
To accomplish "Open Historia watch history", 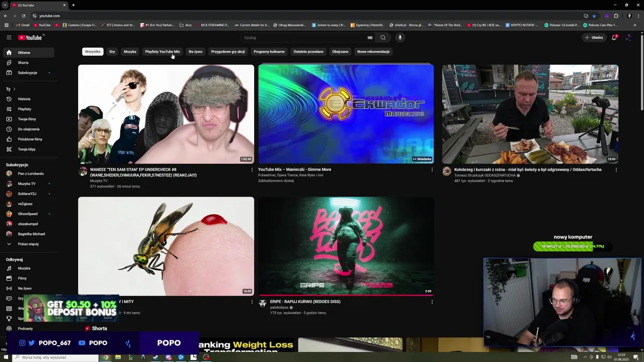I will pyautogui.click(x=28, y=99).
